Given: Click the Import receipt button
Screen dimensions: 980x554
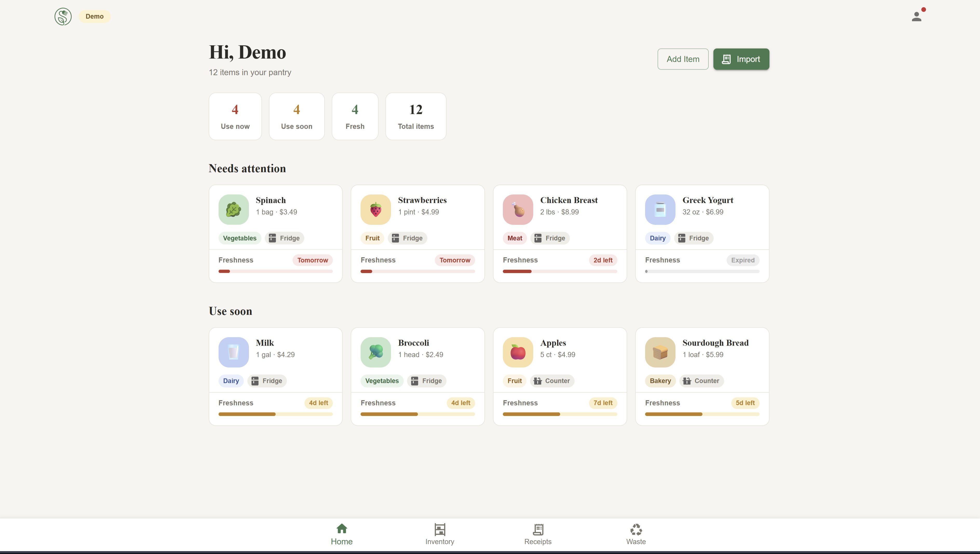Looking at the screenshot, I should pos(741,59).
